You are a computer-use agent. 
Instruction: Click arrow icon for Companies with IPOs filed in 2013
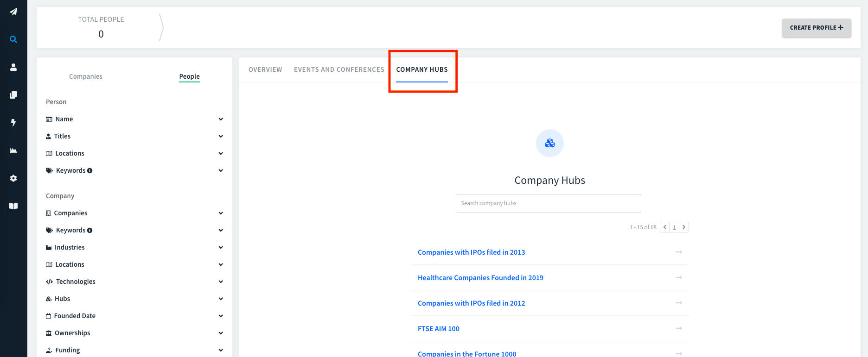679,252
